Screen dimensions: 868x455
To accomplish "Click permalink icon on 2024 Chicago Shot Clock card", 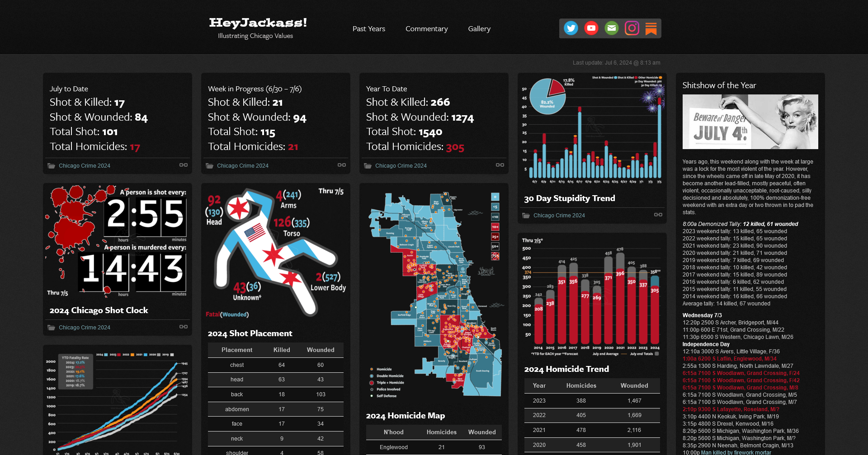I will point(184,327).
